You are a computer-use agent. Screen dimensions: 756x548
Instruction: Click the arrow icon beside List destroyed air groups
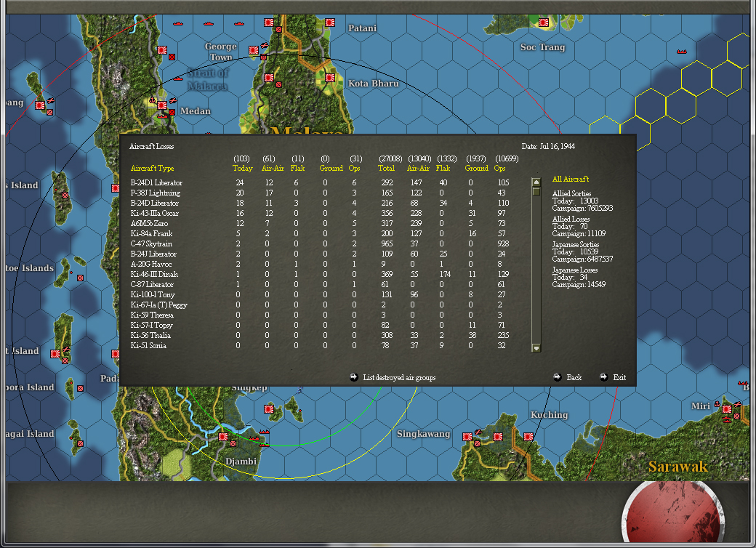point(354,377)
